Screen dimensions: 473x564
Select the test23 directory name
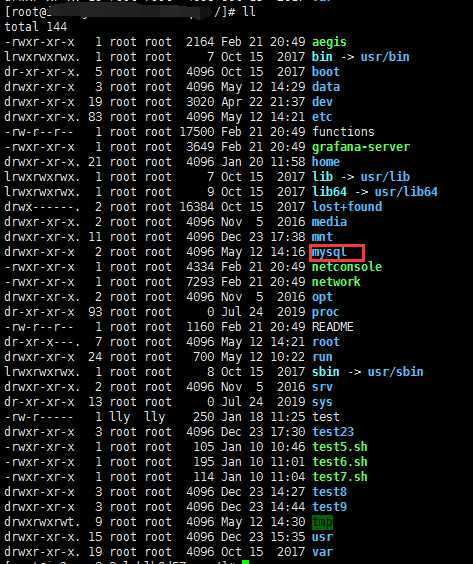(x=333, y=432)
